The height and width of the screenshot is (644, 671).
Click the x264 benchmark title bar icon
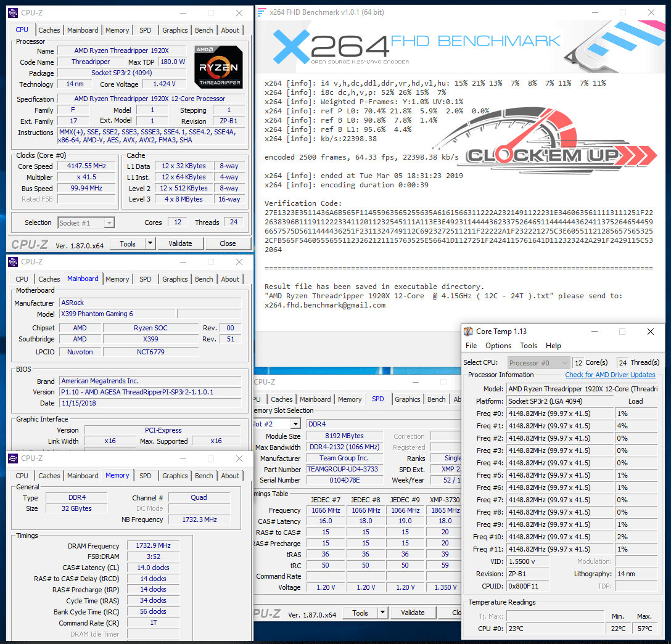click(262, 12)
